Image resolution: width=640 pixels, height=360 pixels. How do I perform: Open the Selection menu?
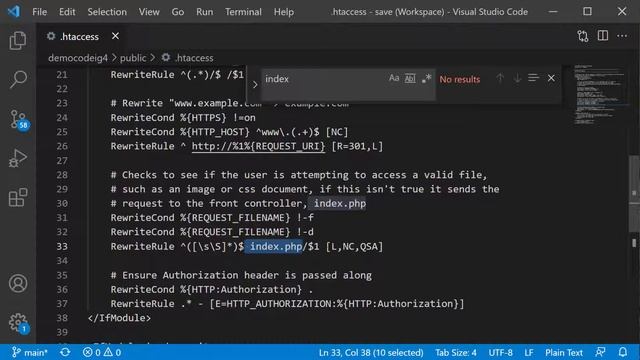coord(107,12)
